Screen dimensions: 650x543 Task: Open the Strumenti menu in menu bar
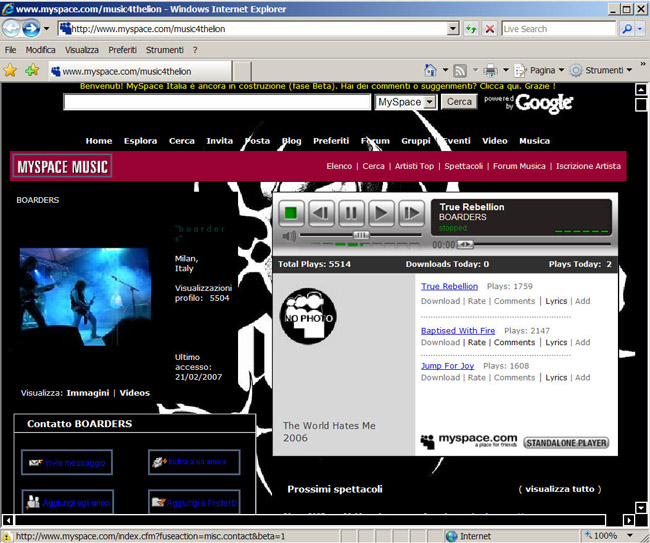tap(165, 50)
